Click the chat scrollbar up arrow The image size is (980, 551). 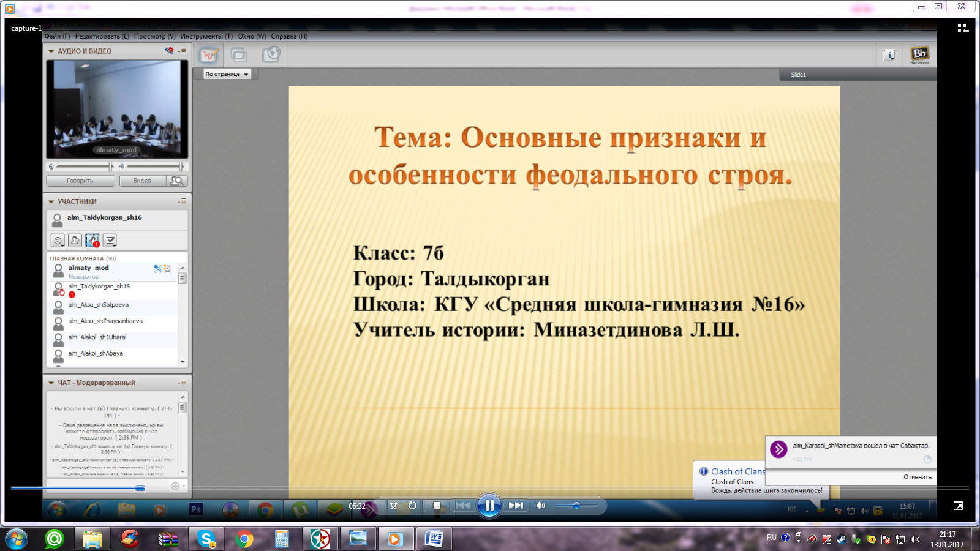(183, 397)
